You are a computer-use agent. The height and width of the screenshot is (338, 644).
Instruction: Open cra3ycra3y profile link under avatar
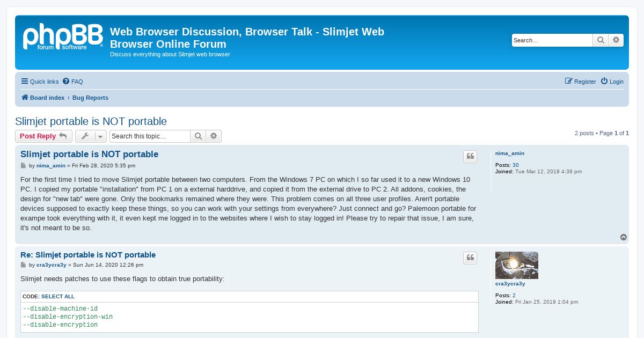tap(510, 284)
